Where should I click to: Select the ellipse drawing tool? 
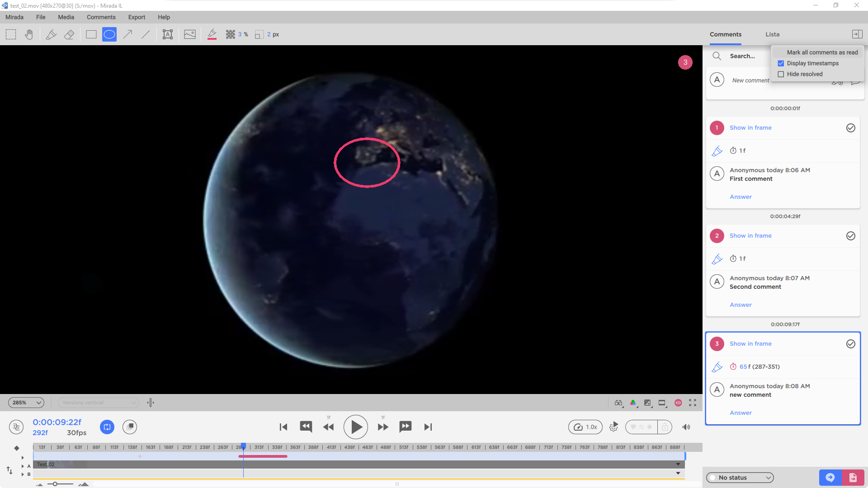click(109, 34)
